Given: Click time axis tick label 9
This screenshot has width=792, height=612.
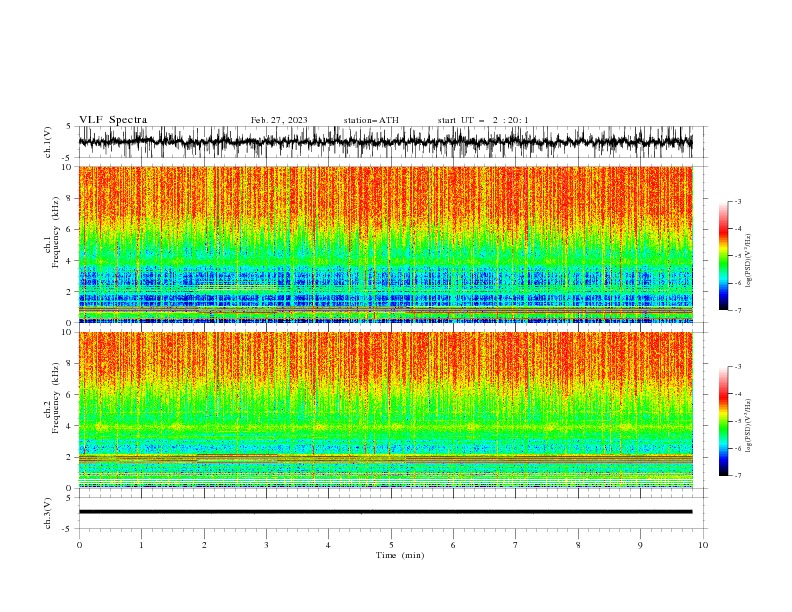Looking at the screenshot, I should click(x=640, y=545).
